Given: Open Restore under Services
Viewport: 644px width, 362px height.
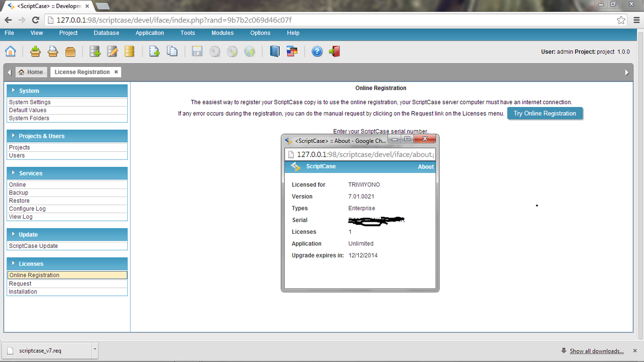Looking at the screenshot, I should click(x=67, y=201).
